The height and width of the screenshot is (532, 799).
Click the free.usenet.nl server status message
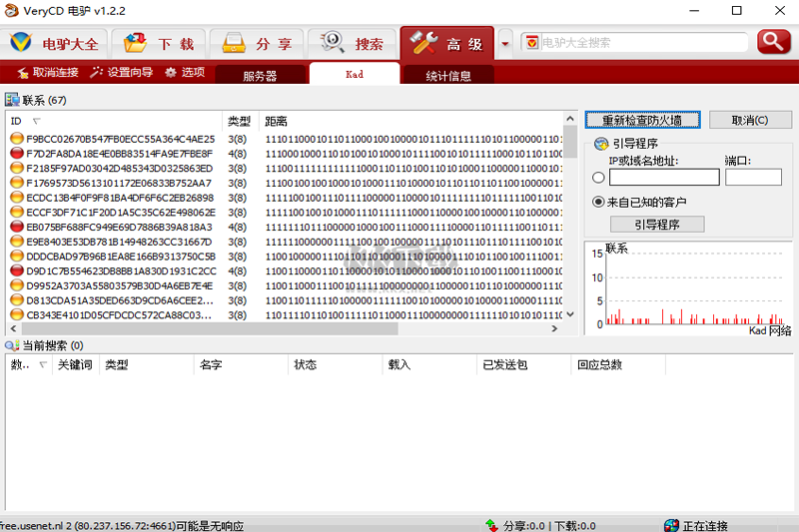(121, 525)
